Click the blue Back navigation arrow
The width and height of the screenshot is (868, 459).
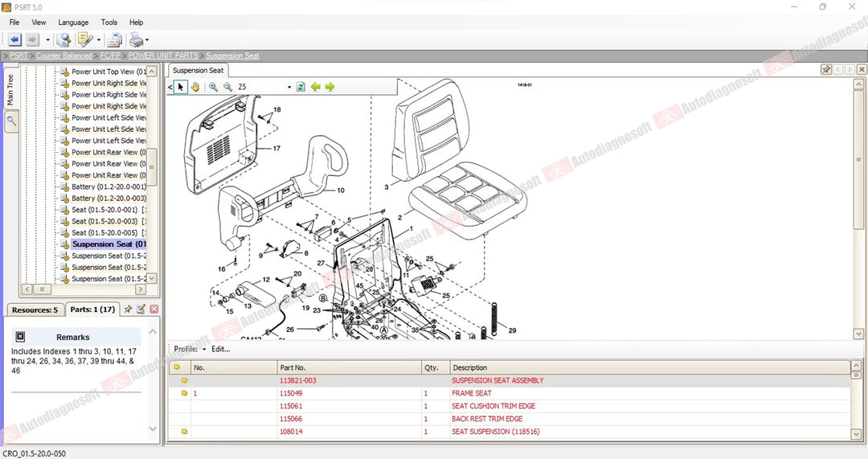[15, 40]
